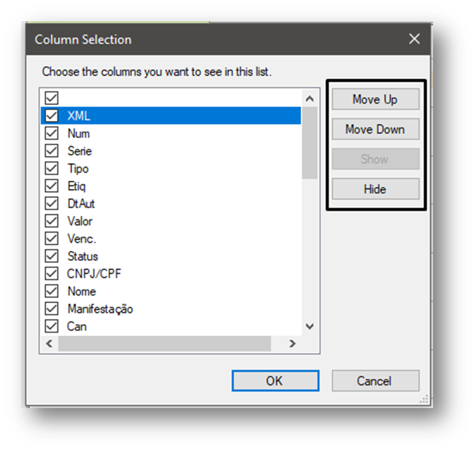This screenshot has width=476, height=451.
Task: Confirm selection with the OK button
Action: 275,380
